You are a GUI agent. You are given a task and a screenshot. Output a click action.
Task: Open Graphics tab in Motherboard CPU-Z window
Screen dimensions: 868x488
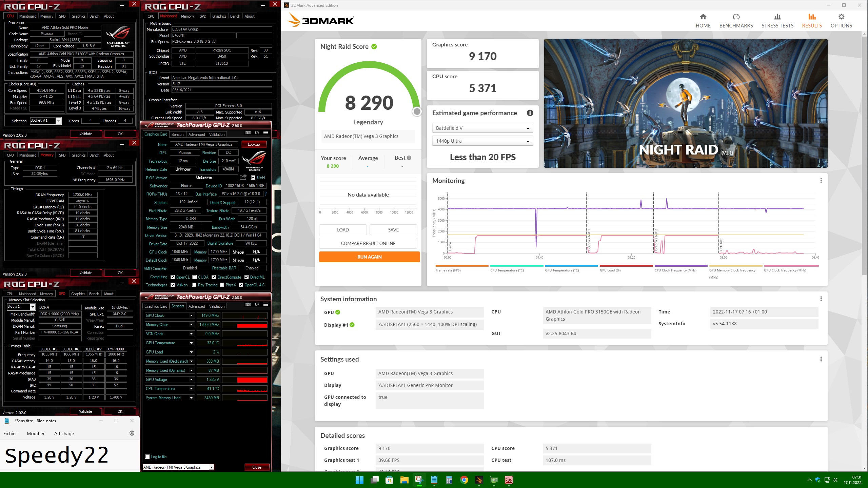(x=219, y=16)
